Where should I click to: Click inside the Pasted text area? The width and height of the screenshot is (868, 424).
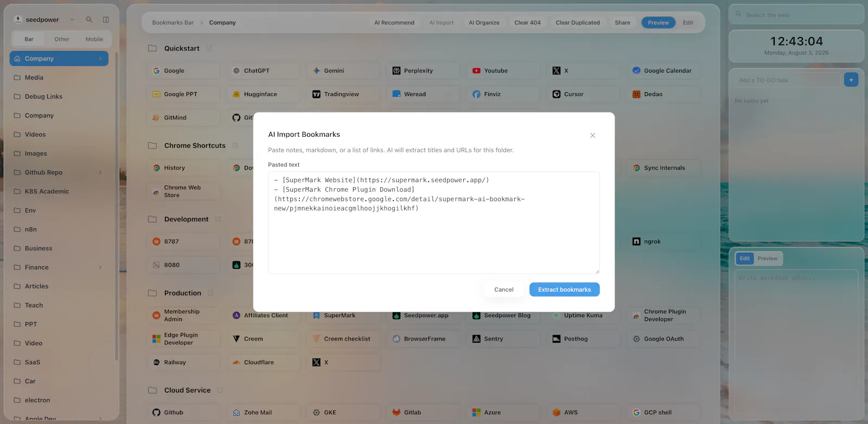tap(433, 222)
